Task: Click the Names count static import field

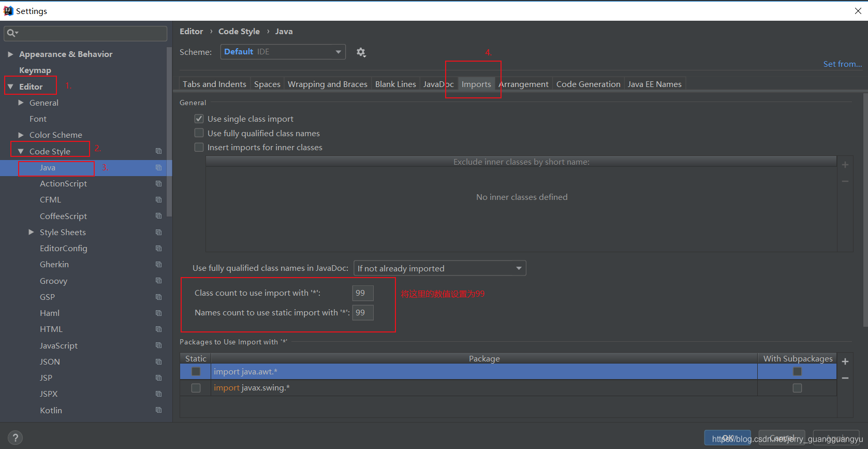Action: pyautogui.click(x=363, y=313)
